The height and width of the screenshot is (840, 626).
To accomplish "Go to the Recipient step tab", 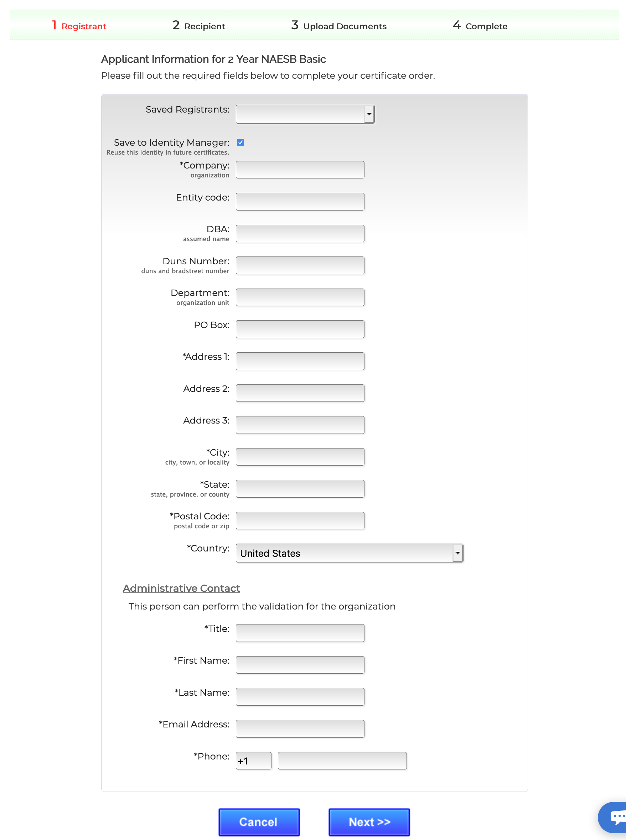I will click(x=198, y=26).
